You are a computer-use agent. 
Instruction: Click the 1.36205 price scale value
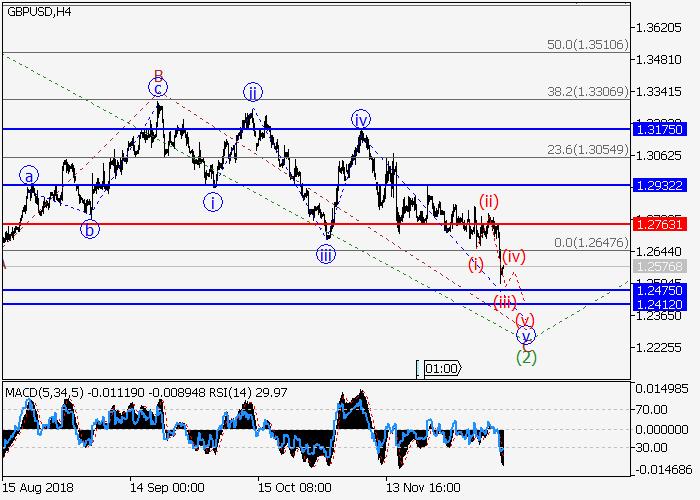pyautogui.click(x=659, y=28)
